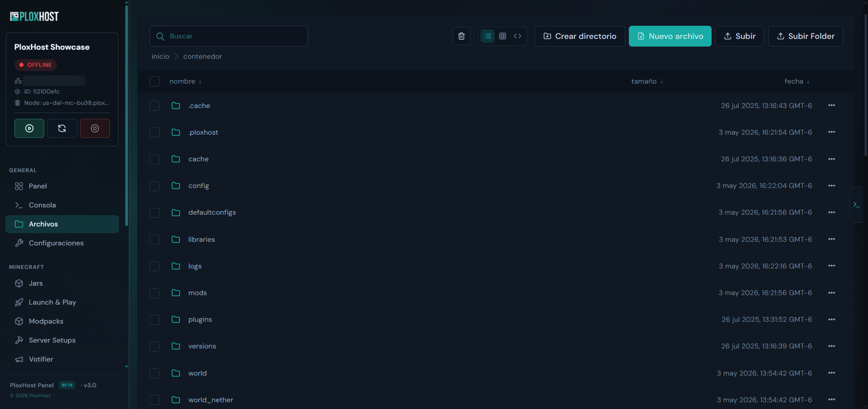
Task: Select the logs folder checkbox
Action: tap(155, 266)
